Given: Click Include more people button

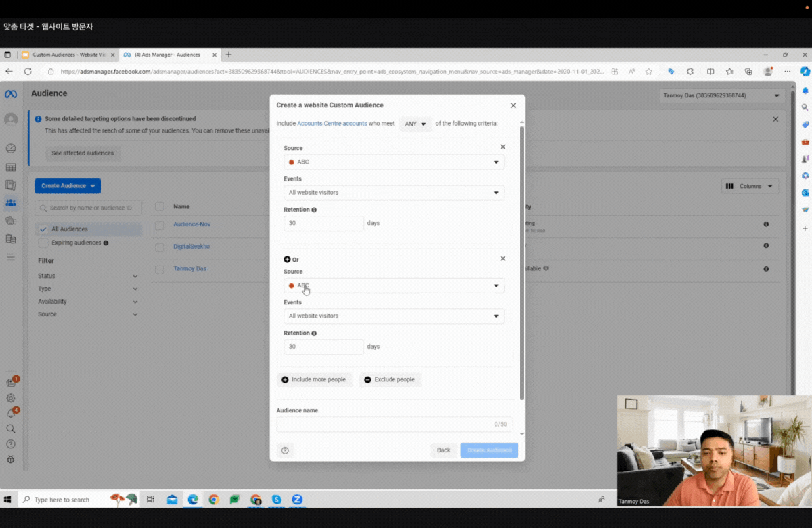Looking at the screenshot, I should [314, 379].
